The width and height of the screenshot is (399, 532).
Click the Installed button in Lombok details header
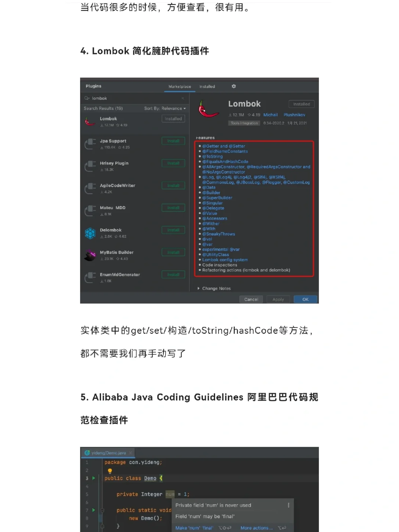(301, 104)
